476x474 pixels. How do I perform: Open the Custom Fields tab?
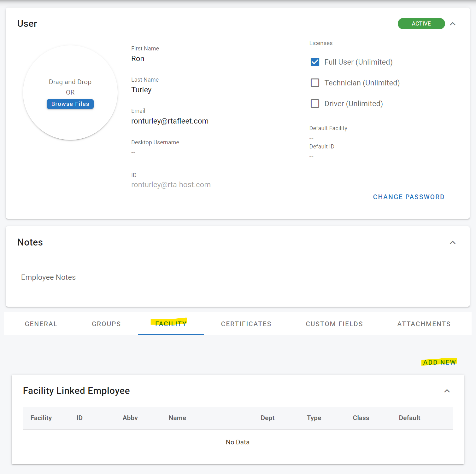point(334,324)
